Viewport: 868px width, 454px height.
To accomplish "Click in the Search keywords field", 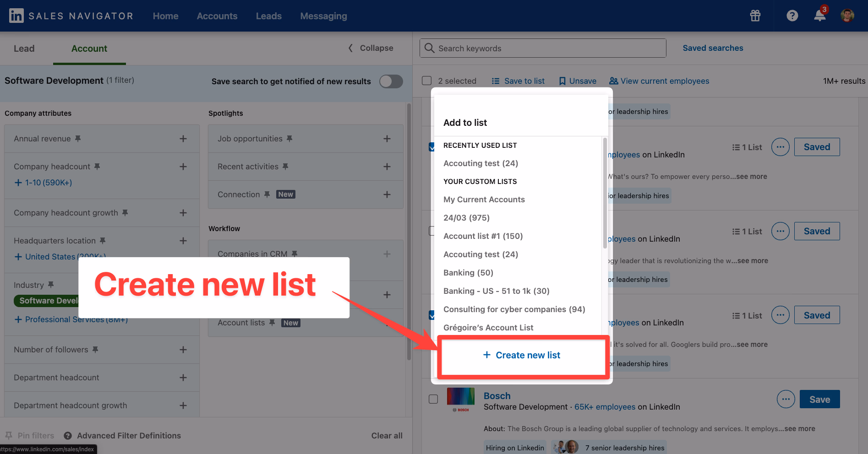I will pos(543,48).
